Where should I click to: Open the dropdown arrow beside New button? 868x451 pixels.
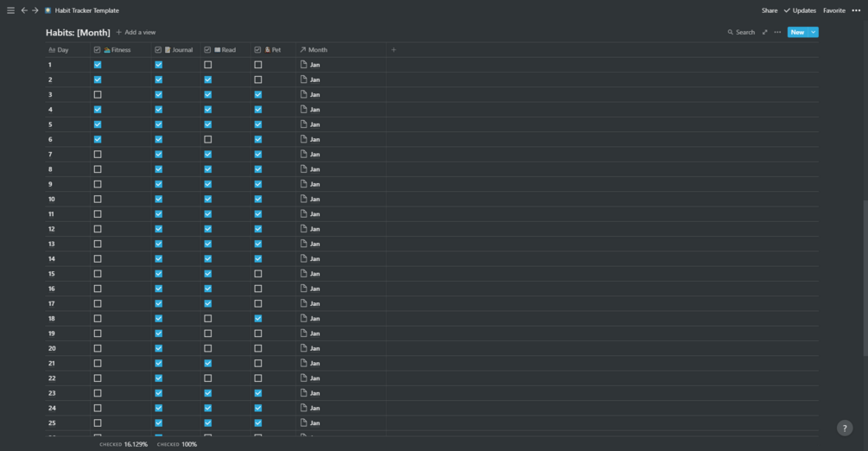click(x=814, y=32)
